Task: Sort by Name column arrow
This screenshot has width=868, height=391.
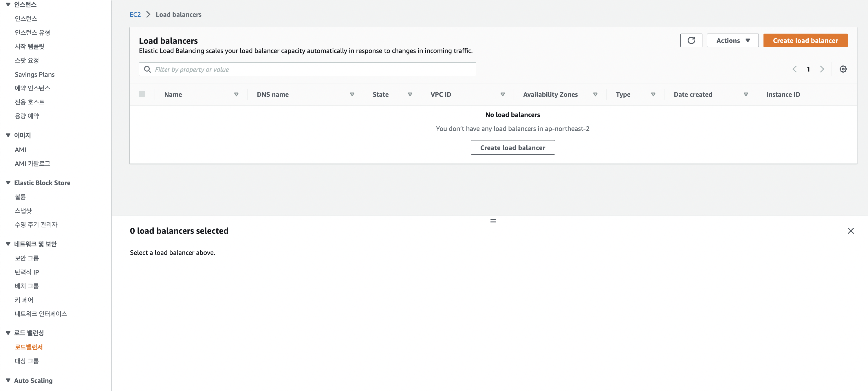Action: click(236, 95)
